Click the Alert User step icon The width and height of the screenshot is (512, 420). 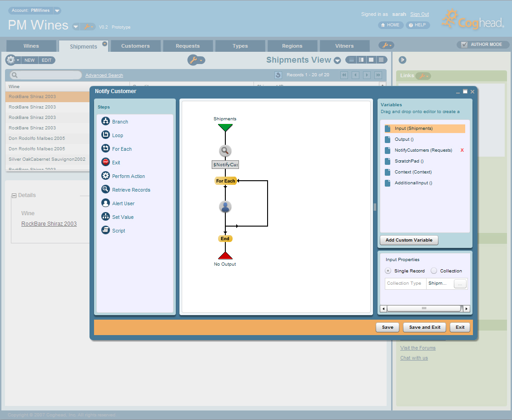tap(105, 203)
